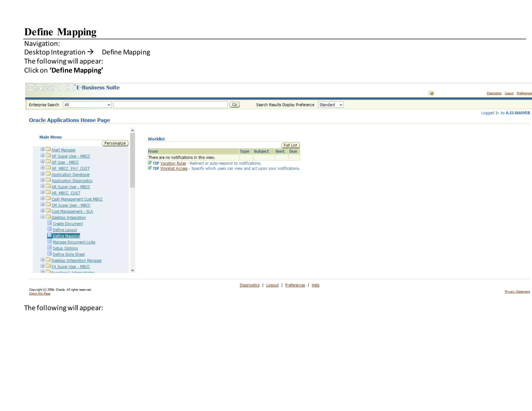Image resolution: width=532 pixels, height=411 pixels.
Task: Click the footer Preferences link
Action: pos(295,285)
